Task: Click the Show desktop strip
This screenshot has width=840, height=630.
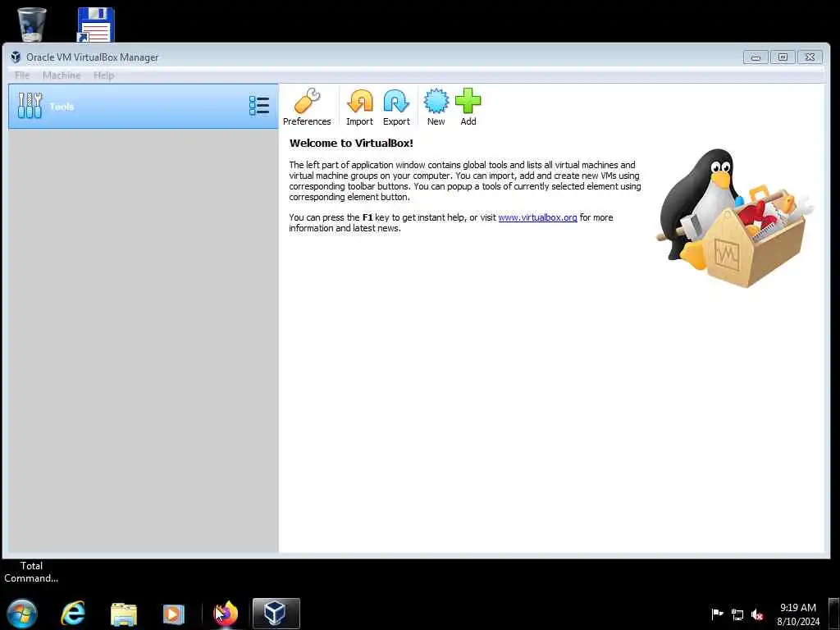Action: (x=834, y=614)
